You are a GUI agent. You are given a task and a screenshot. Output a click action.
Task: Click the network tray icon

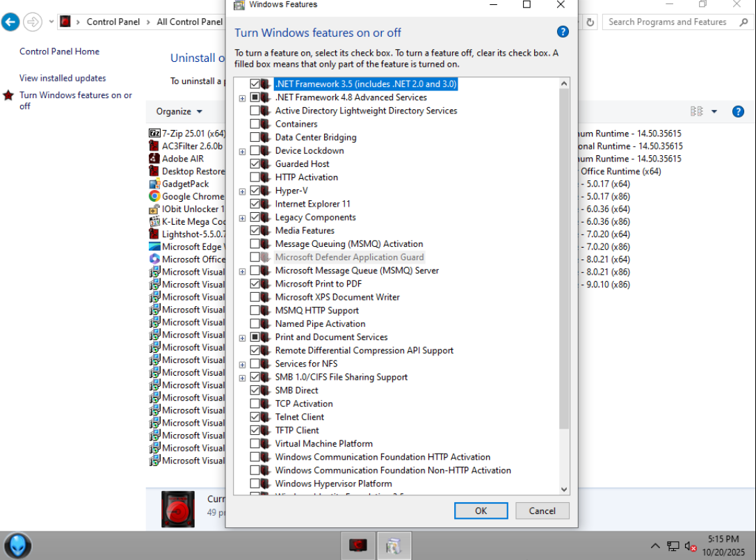click(673, 546)
